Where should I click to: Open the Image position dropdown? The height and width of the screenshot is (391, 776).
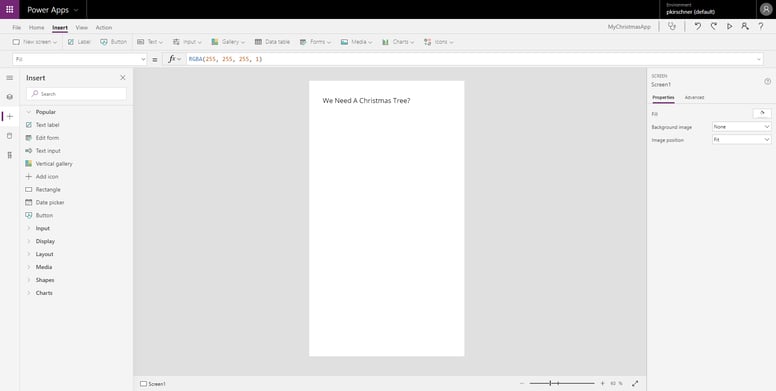(x=741, y=140)
